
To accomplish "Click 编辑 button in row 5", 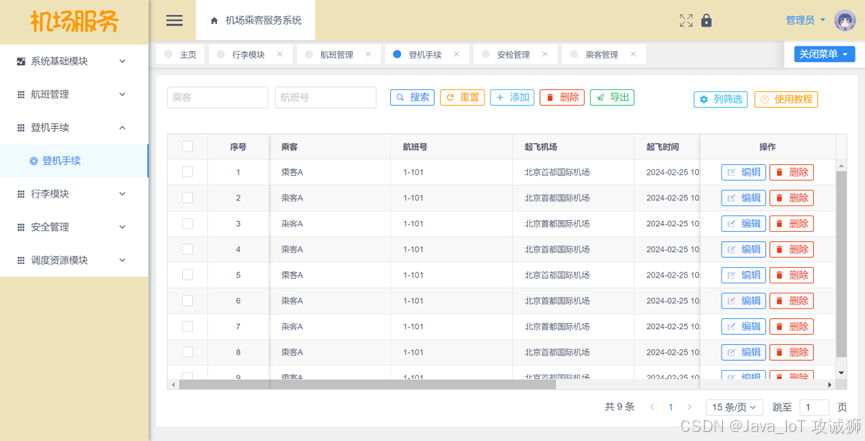I will point(743,275).
